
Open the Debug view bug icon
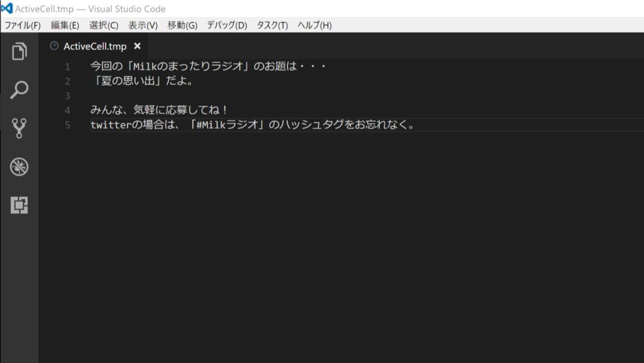(19, 167)
